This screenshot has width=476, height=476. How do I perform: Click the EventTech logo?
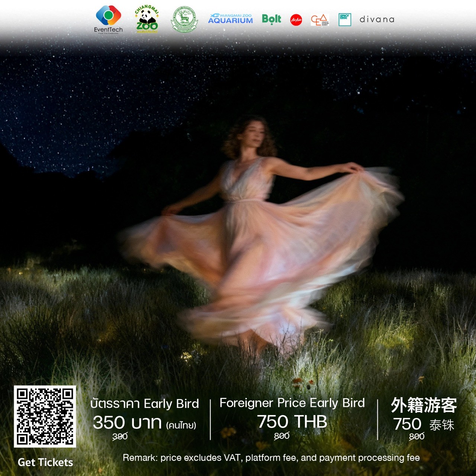pos(108,20)
